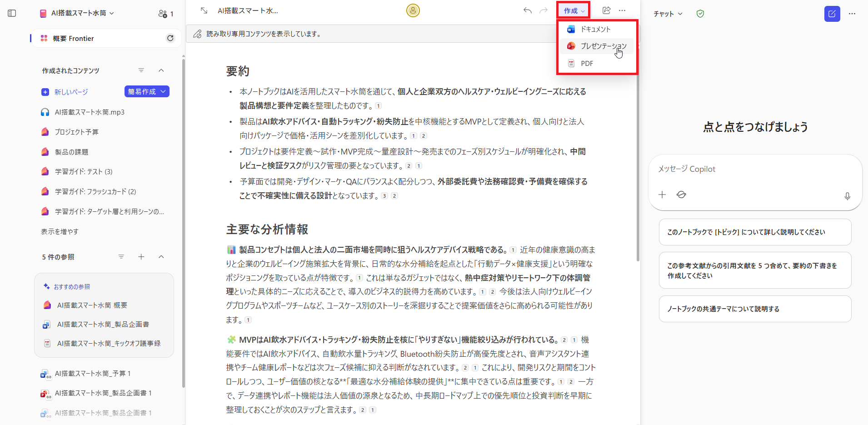Viewport: 868px width, 425px height.
Task: Click the filter icon in 作成されたコンテンツ
Action: click(141, 70)
